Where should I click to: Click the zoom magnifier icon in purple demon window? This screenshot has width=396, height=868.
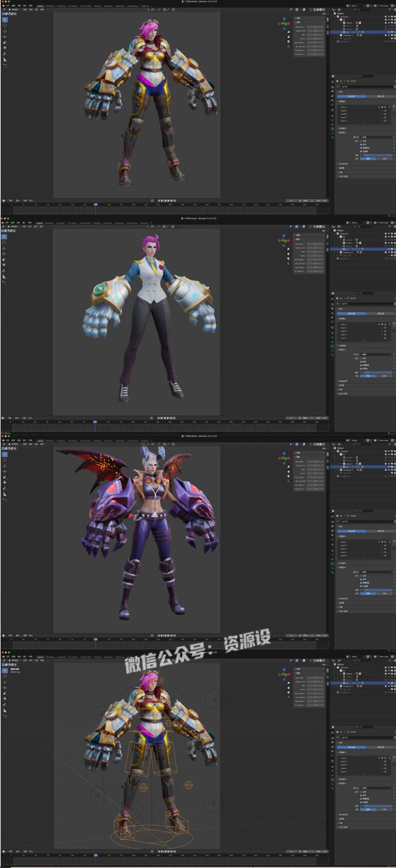coord(289,466)
